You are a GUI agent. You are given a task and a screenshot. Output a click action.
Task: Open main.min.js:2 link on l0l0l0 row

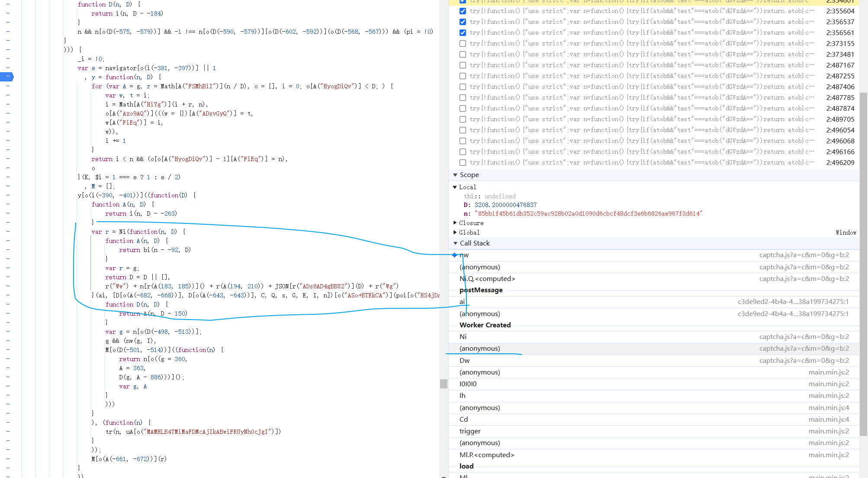[x=829, y=384]
